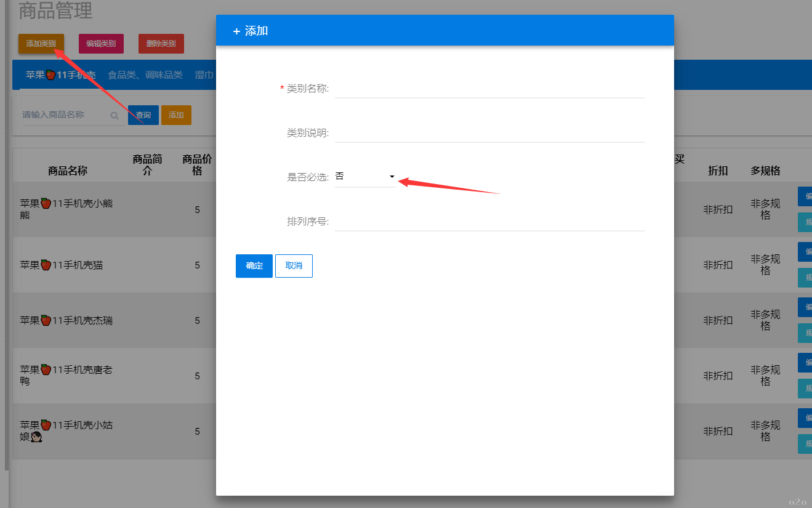
Task: Click the 苹果11手机壳杰瑞 product name
Action: (66, 321)
